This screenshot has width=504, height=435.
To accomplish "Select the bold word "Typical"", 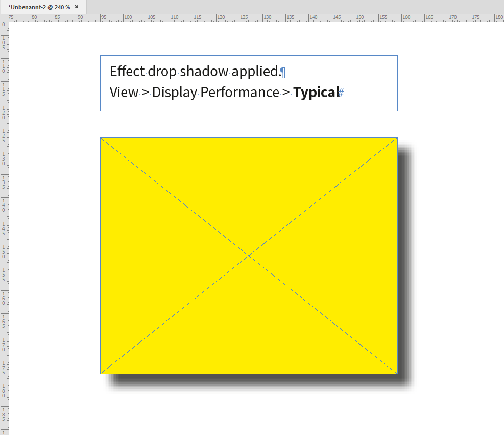I will 316,93.
